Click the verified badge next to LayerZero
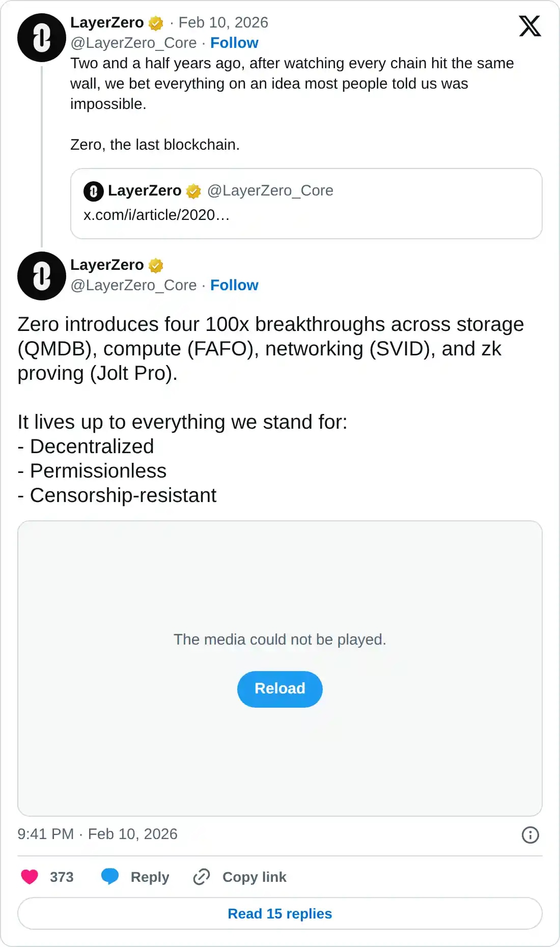Image resolution: width=560 pixels, height=947 pixels. (x=156, y=22)
